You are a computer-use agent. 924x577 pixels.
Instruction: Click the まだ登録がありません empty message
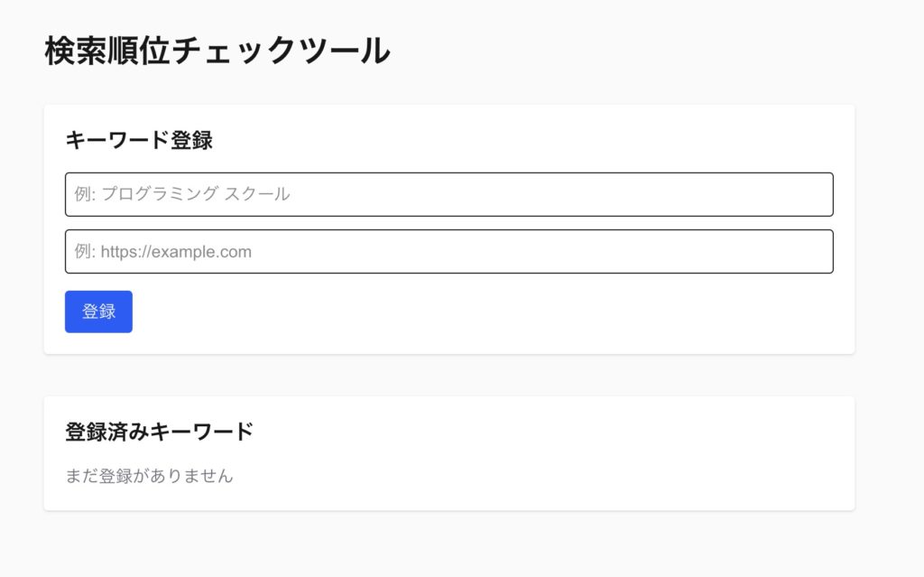tap(149, 476)
